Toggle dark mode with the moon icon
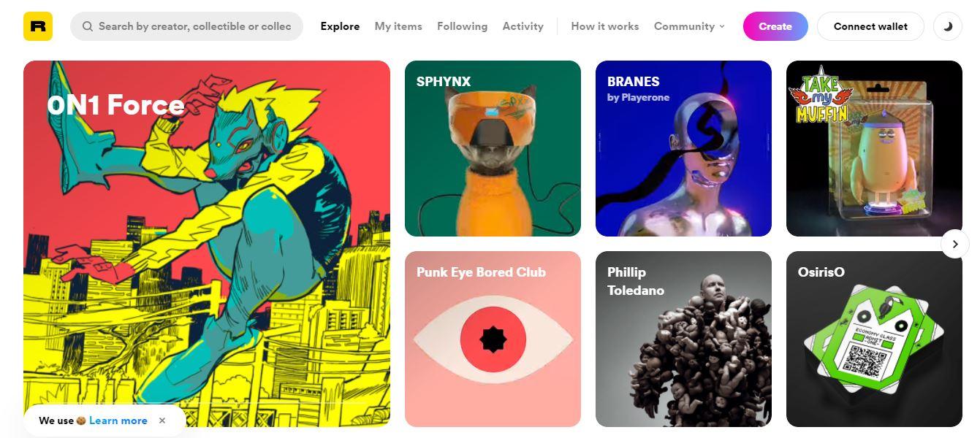 pos(949,26)
